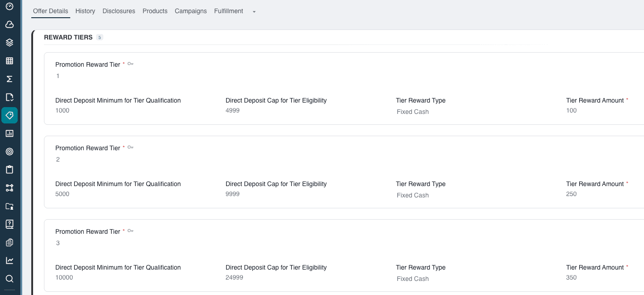Select the stacked layers icon in sidebar

[10, 43]
